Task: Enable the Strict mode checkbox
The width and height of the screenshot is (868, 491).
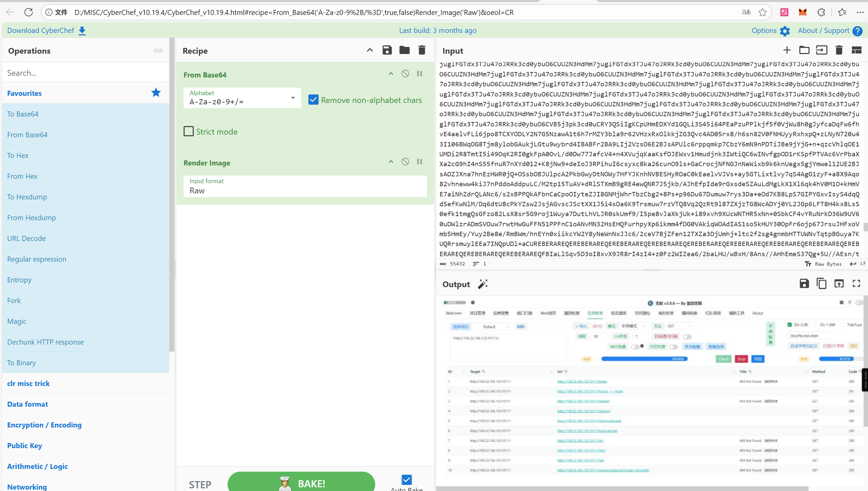Action: click(189, 131)
